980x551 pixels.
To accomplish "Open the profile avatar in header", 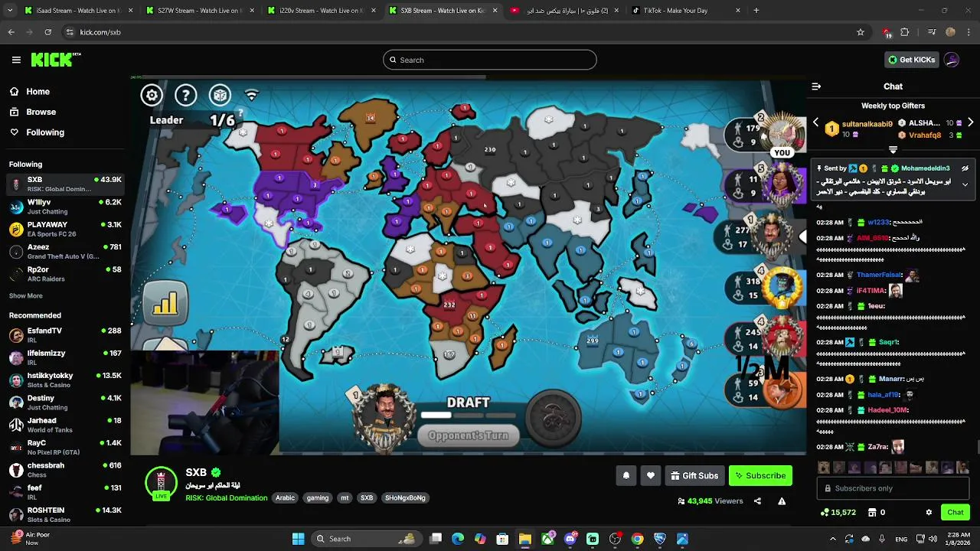I will [x=952, y=60].
